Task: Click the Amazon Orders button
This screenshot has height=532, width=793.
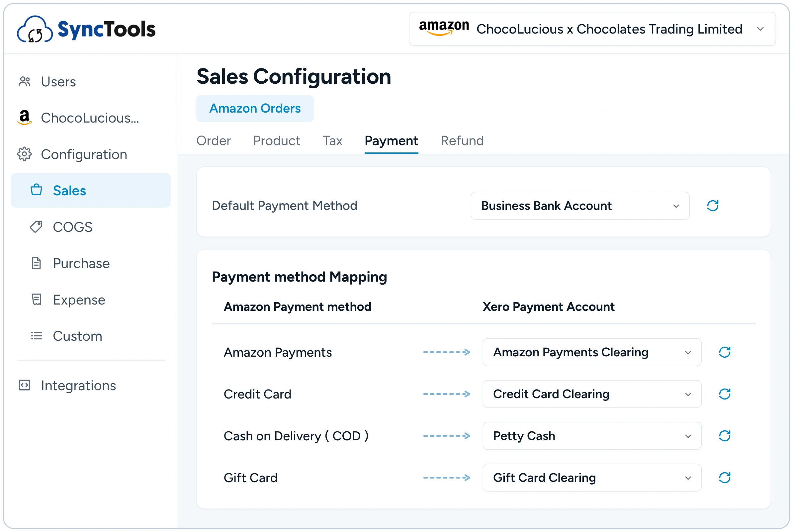Action: (x=255, y=109)
